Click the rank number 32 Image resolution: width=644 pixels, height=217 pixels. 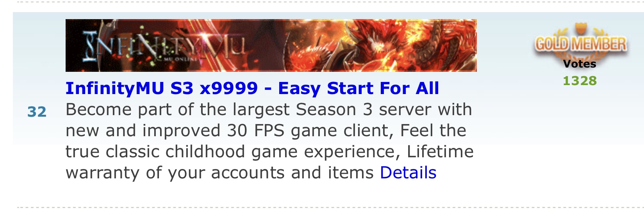pyautogui.click(x=37, y=112)
